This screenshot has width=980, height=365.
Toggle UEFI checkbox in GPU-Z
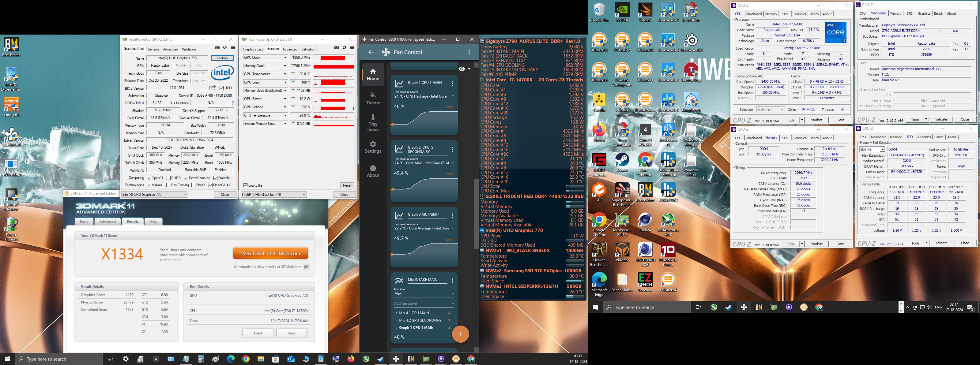point(222,88)
